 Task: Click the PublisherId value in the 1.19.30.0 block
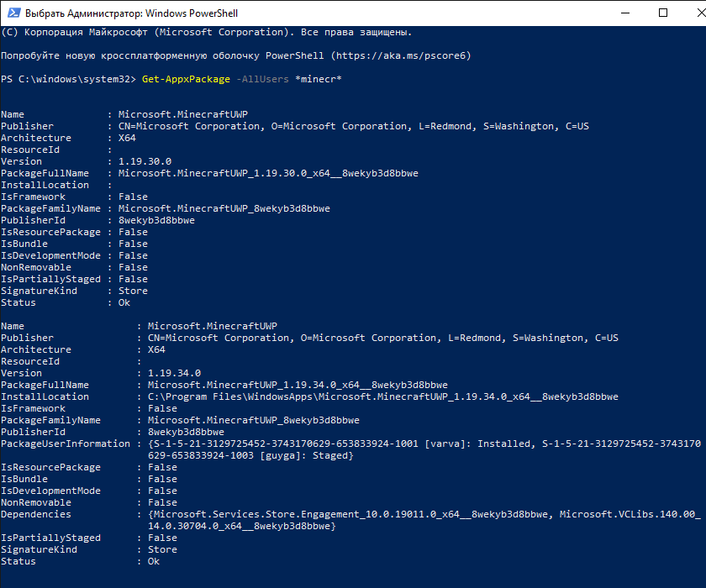click(x=156, y=220)
